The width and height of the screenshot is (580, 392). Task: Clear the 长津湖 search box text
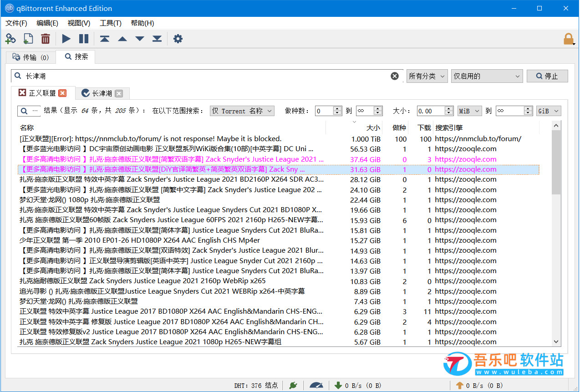coord(395,76)
